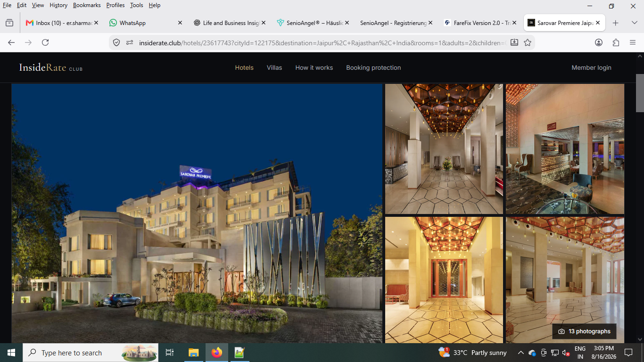Open the History menu
This screenshot has width=644, height=362.
58,5
